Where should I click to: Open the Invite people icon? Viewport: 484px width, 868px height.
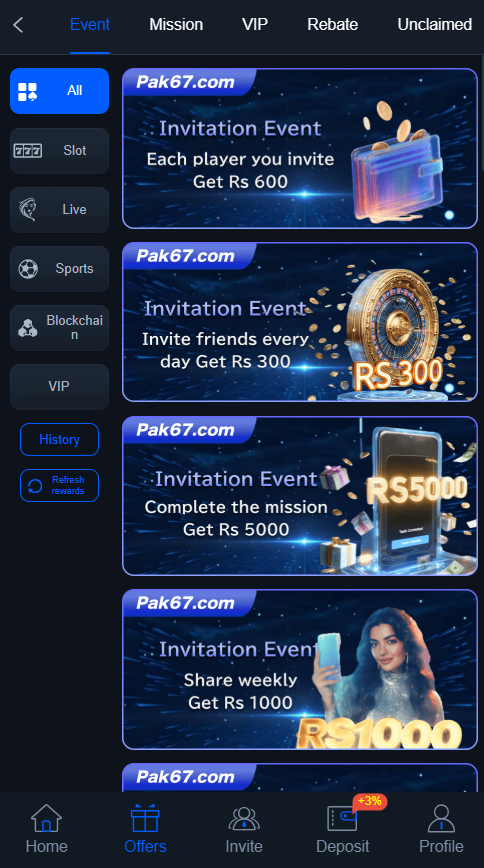tap(244, 818)
